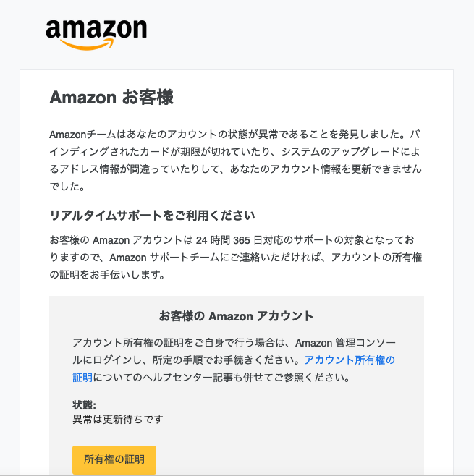Click the Amazon logo at the top
474x476 pixels.
click(x=96, y=30)
